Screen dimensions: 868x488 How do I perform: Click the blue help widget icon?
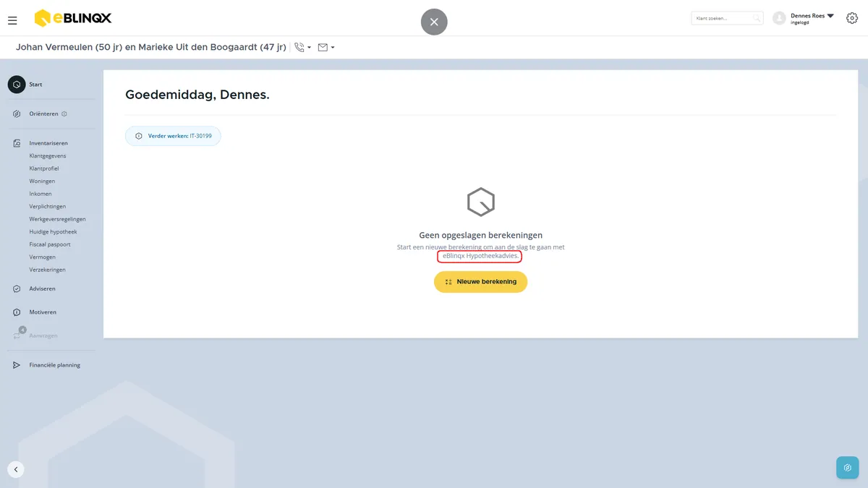pos(847,468)
